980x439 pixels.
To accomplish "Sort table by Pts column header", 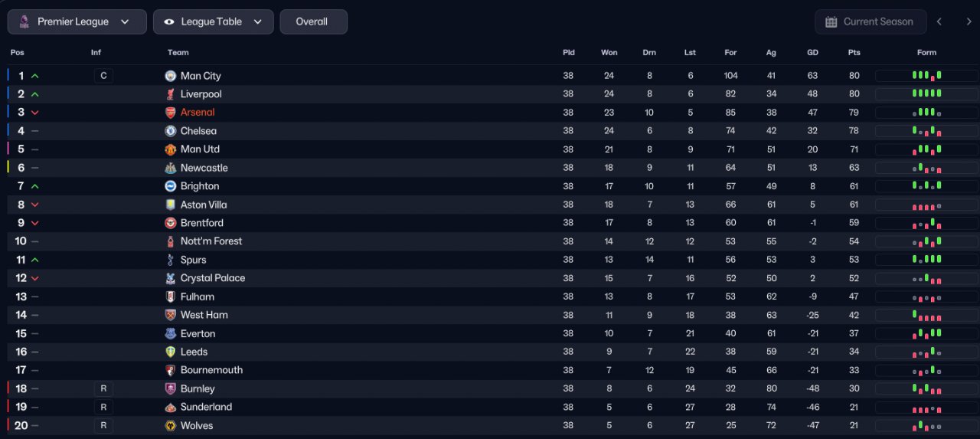I will click(x=854, y=53).
